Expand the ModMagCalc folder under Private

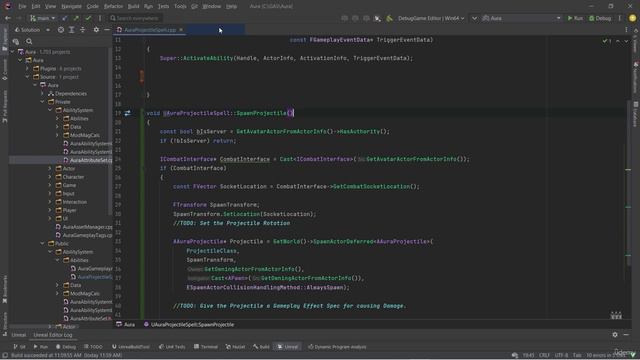(57, 135)
